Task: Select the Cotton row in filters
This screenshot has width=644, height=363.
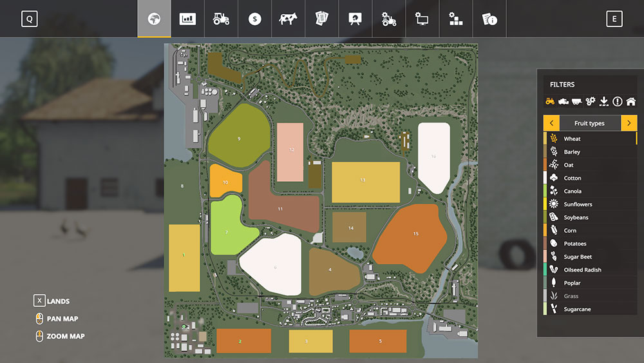Action: click(590, 178)
